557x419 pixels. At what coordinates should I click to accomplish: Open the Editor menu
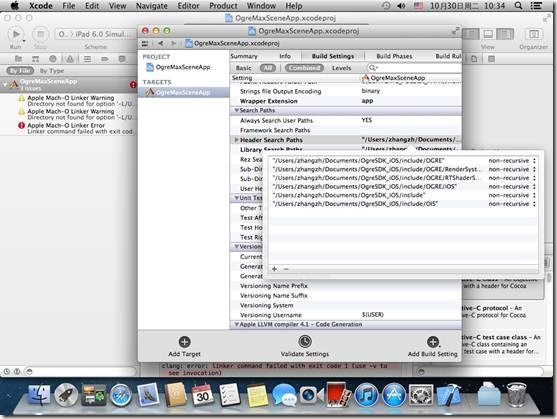pyautogui.click(x=188, y=6)
